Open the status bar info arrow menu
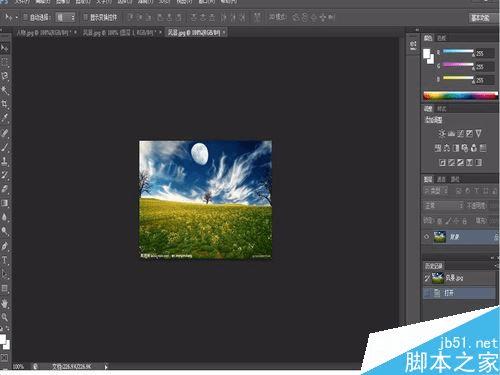 [106, 366]
